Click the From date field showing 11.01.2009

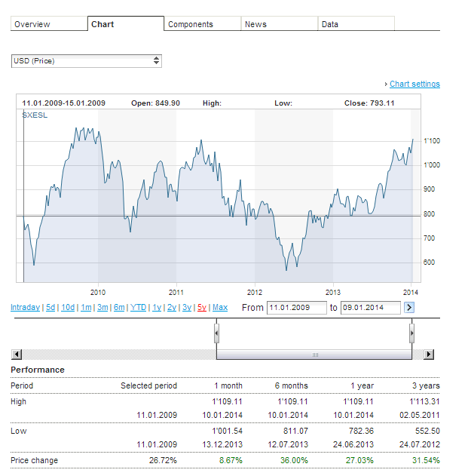[297, 308]
